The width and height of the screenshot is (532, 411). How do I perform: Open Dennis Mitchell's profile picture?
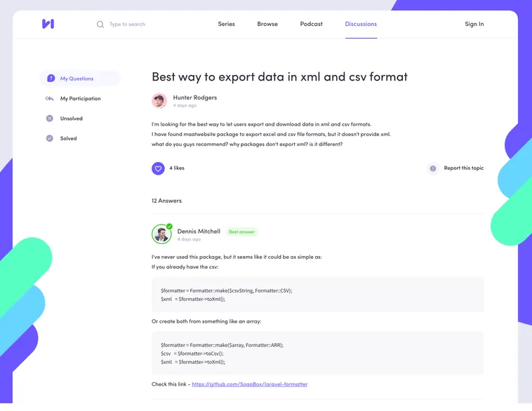(x=161, y=234)
